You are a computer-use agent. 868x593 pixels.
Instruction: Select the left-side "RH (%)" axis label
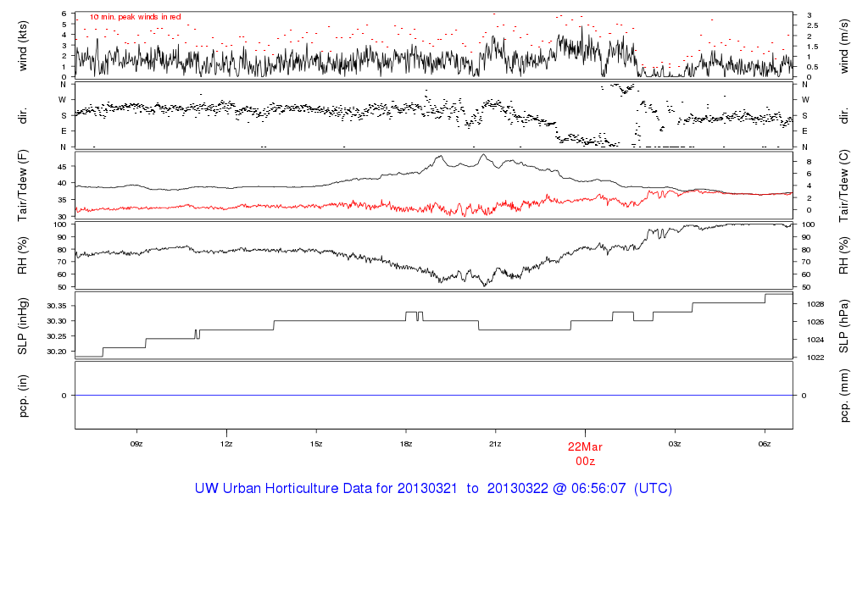point(23,256)
